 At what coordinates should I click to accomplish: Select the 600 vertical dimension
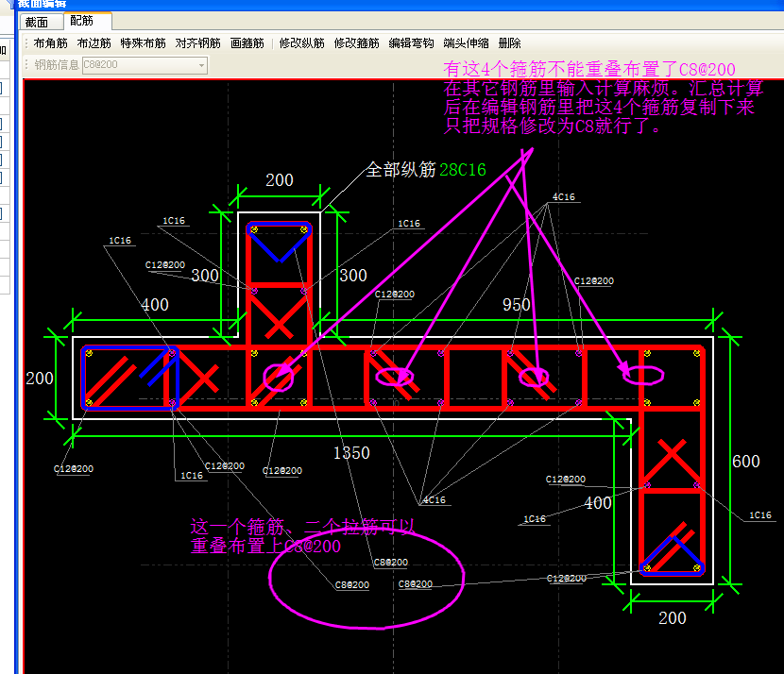pos(746,462)
